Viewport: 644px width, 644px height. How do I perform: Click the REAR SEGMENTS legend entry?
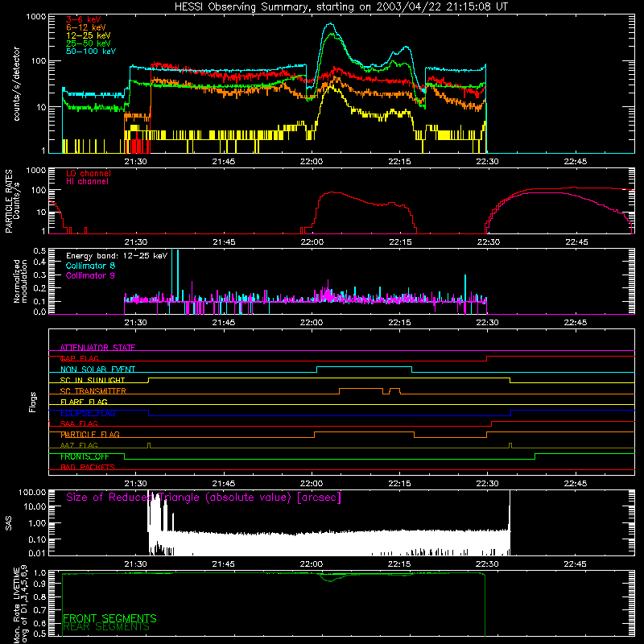point(106,627)
